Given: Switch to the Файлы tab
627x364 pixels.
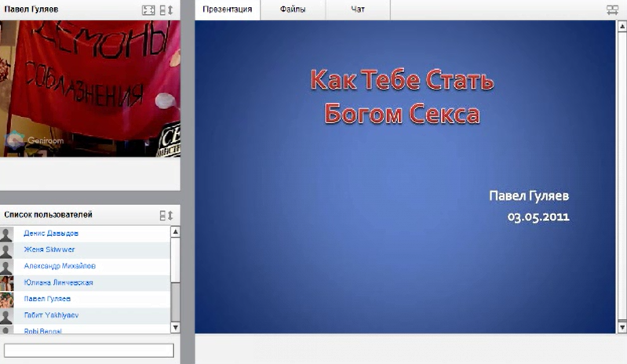Looking at the screenshot, I should (293, 9).
